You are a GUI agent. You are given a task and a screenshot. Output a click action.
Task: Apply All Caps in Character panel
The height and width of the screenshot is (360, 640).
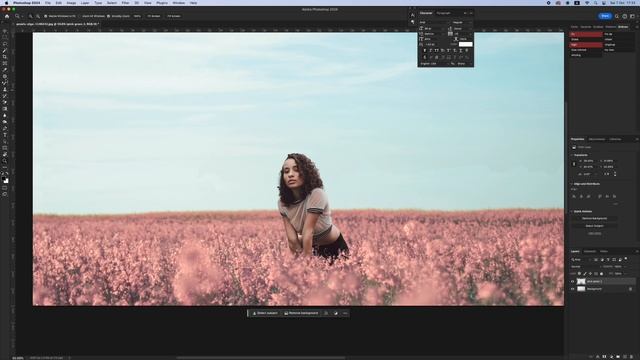point(436,51)
